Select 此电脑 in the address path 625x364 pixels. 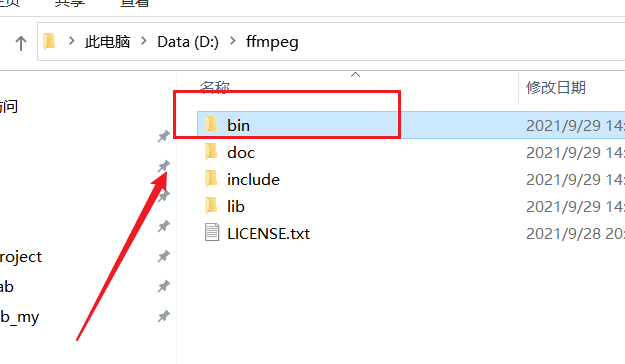(108, 41)
